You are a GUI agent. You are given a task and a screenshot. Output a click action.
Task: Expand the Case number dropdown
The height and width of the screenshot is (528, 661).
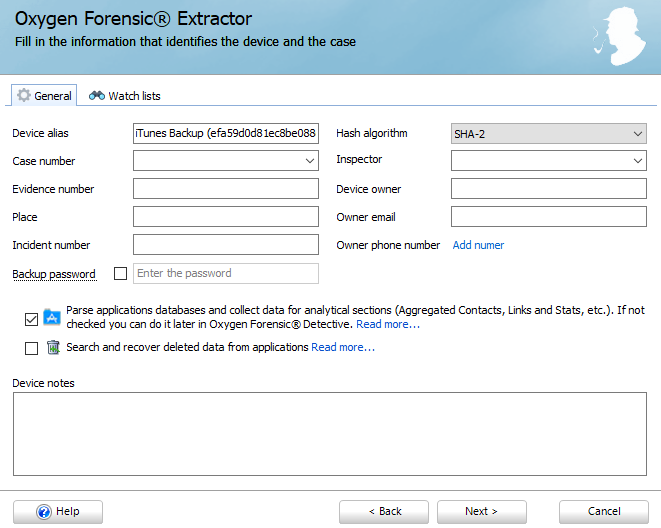tap(226, 161)
